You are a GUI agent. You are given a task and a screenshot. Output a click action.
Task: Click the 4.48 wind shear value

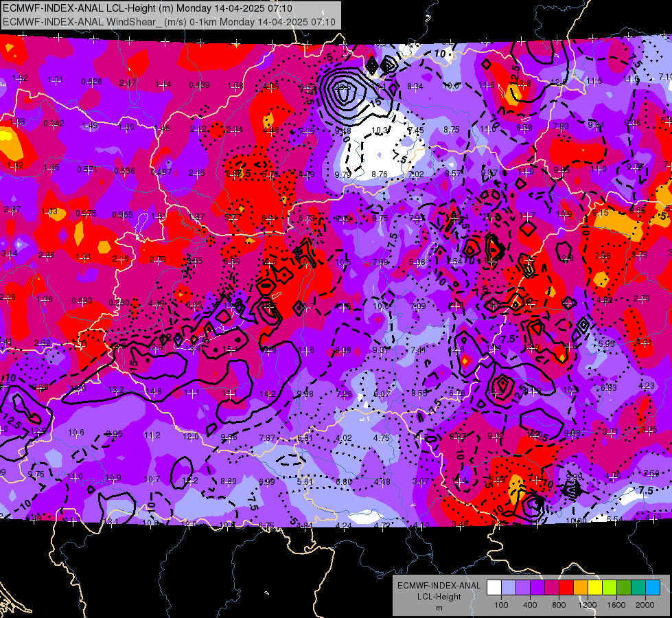click(x=382, y=482)
